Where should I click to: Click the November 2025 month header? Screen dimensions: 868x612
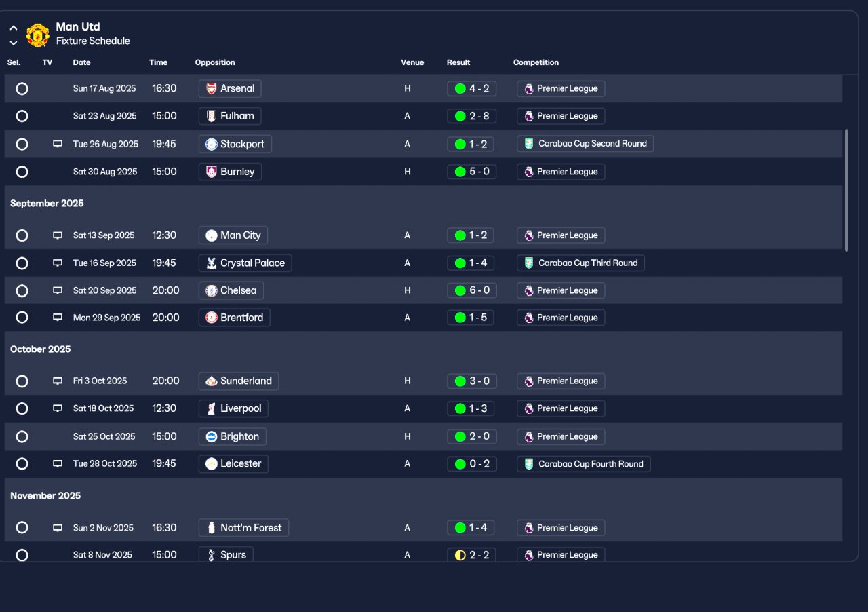click(x=45, y=495)
